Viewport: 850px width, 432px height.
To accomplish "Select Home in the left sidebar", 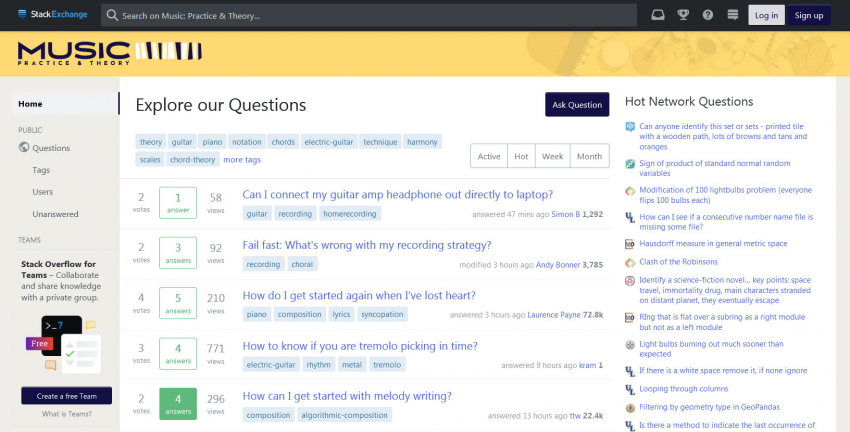I will pos(66,104).
